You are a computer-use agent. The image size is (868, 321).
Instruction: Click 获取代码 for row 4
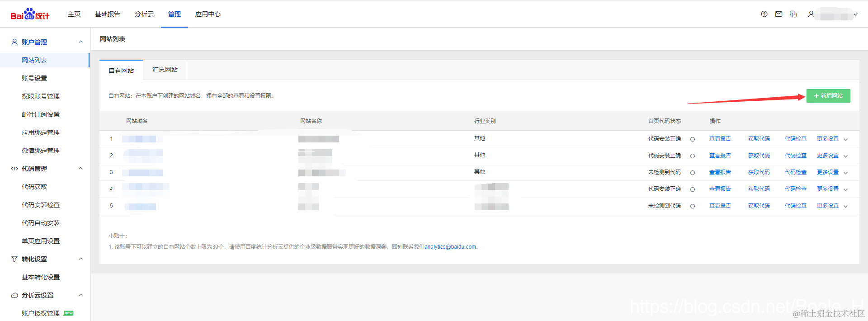pyautogui.click(x=759, y=189)
